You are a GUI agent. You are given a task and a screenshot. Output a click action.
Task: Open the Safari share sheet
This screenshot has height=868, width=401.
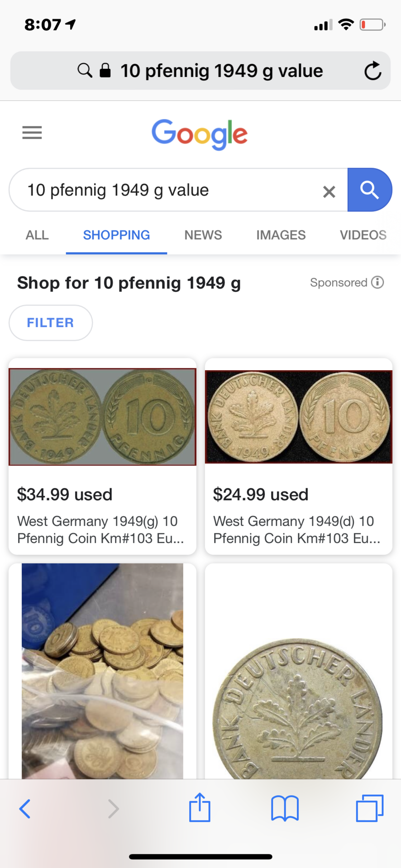[x=200, y=808]
